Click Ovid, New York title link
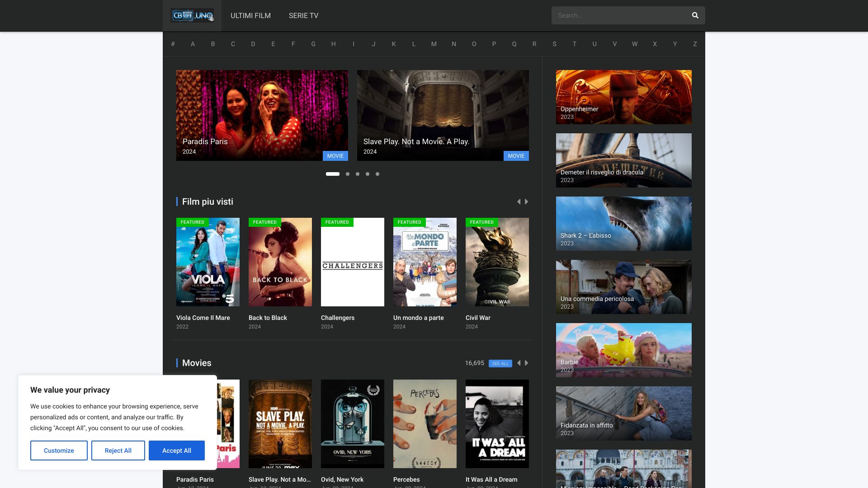Image resolution: width=868 pixels, height=488 pixels. [x=342, y=479]
